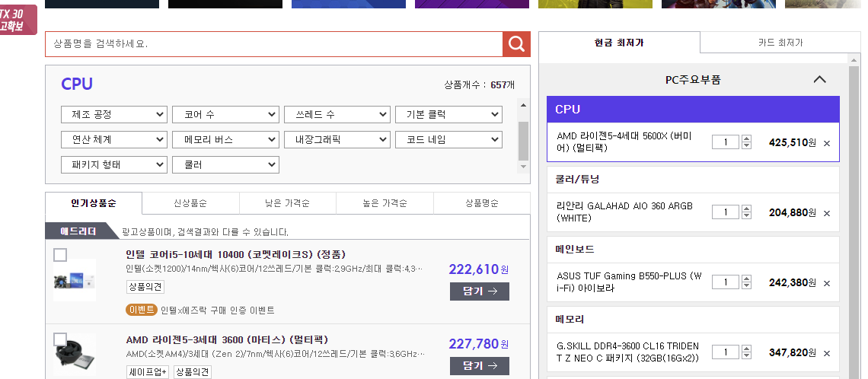Click 담기 button for Intel i5 10400
Viewport: 868px width, 379px height.
click(x=480, y=291)
